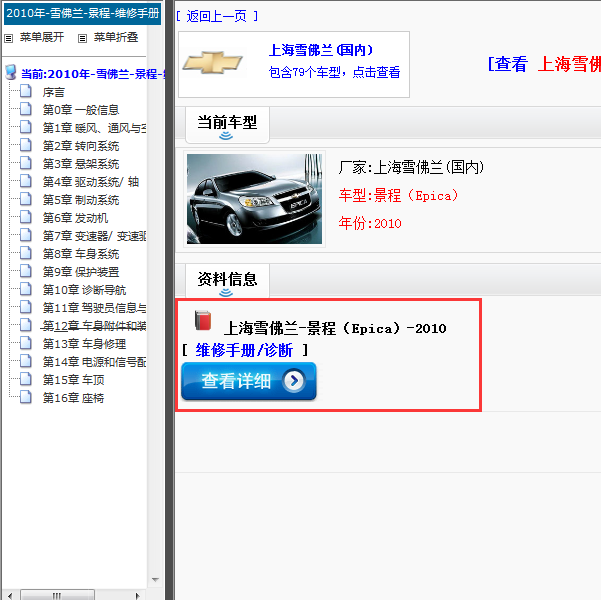
Task: Select the 资料信息 tab
Action: coord(227,281)
